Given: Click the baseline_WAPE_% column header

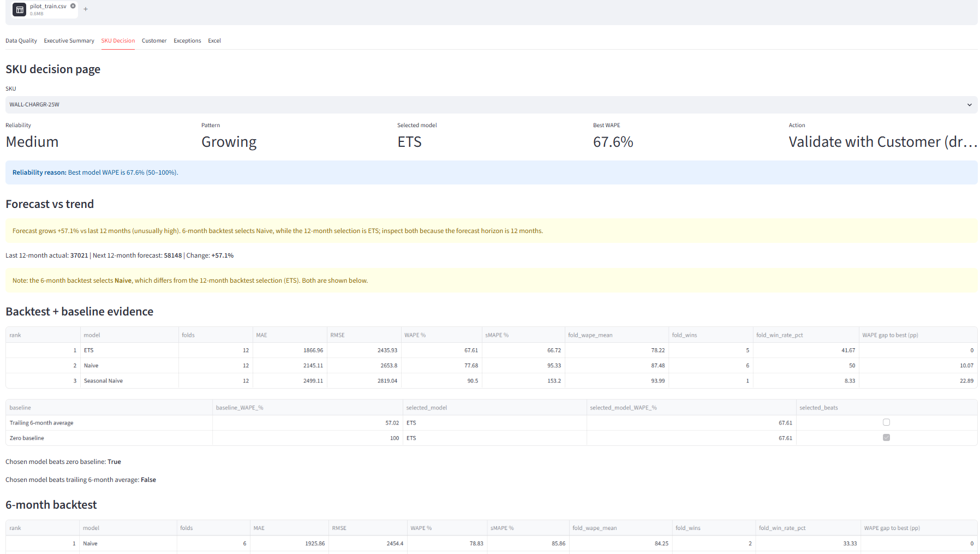Looking at the screenshot, I should [x=307, y=408].
